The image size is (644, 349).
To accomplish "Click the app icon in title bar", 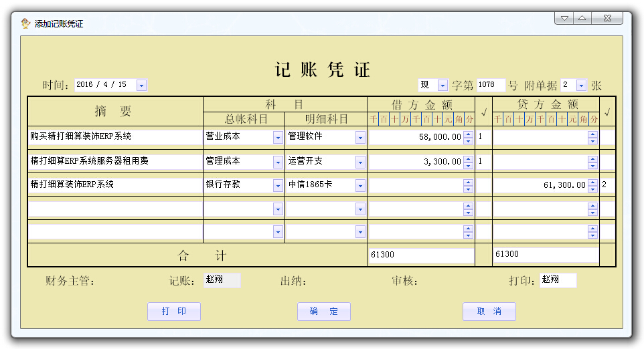I will (x=25, y=23).
